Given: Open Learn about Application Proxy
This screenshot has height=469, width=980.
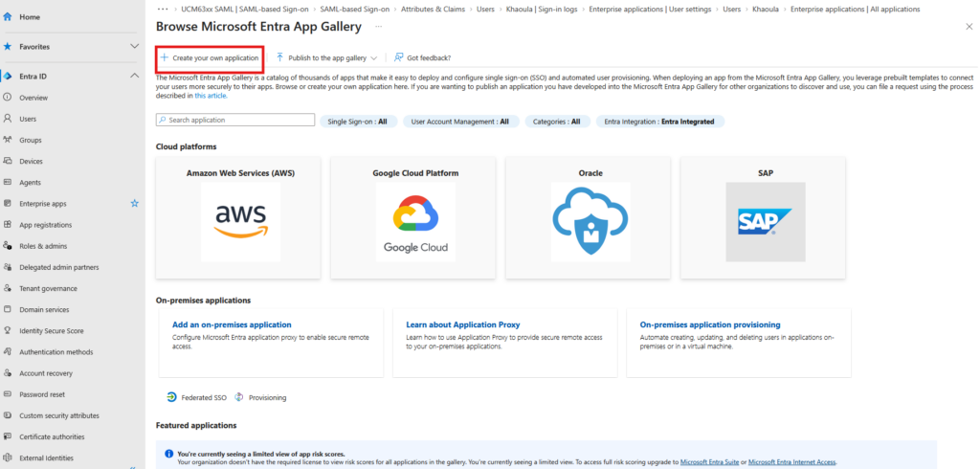Looking at the screenshot, I should click(463, 325).
